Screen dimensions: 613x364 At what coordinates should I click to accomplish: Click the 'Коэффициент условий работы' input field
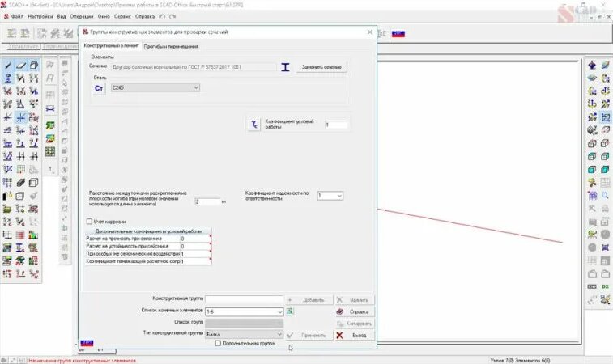tap(337, 125)
